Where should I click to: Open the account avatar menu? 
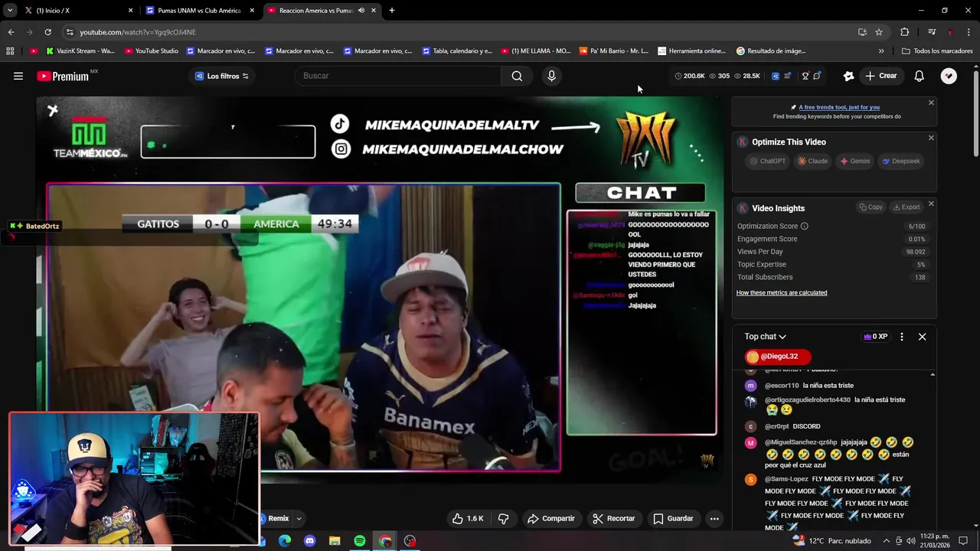point(949,76)
